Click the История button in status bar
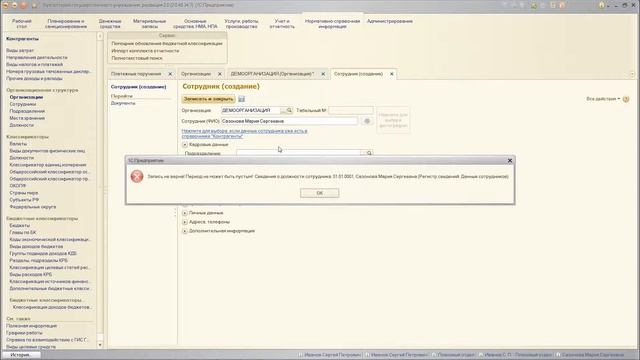This screenshot has width=640, height=360. pyautogui.click(x=21, y=355)
